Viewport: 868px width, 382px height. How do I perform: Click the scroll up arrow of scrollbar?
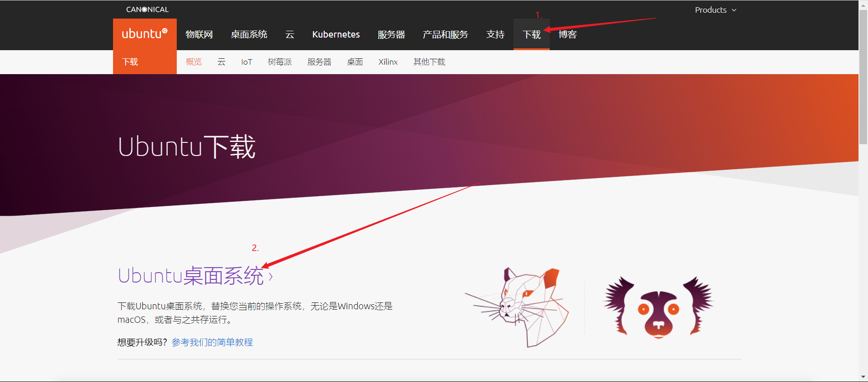[x=863, y=5]
